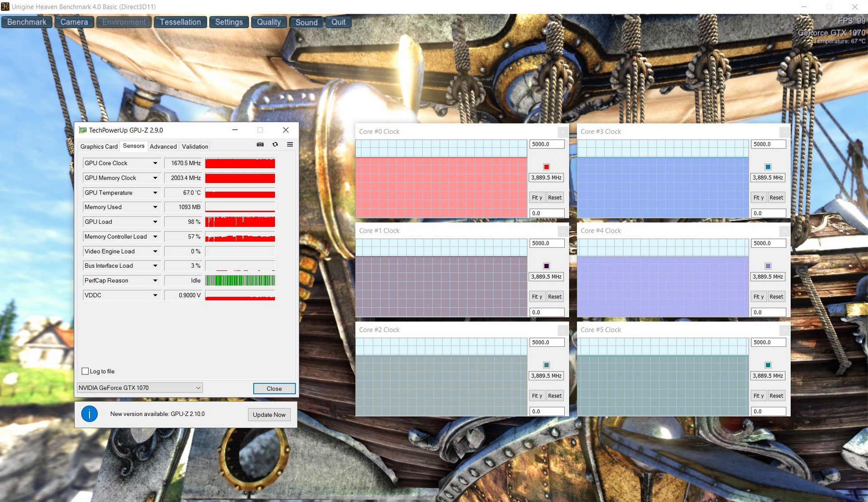
Task: Click the GPU-Z title bar app icon
Action: click(83, 130)
